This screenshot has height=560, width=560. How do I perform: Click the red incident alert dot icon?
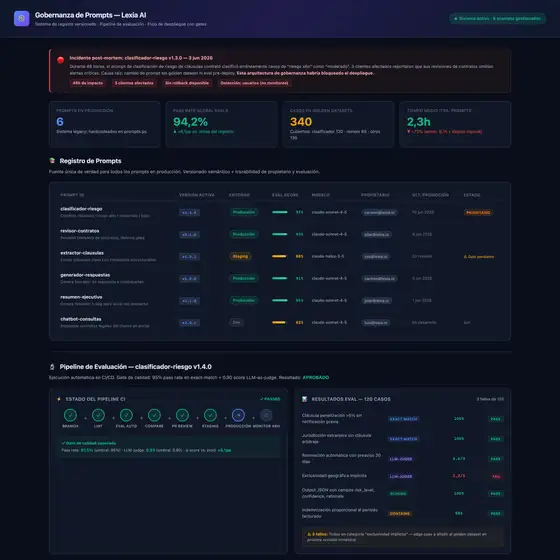click(x=61, y=60)
